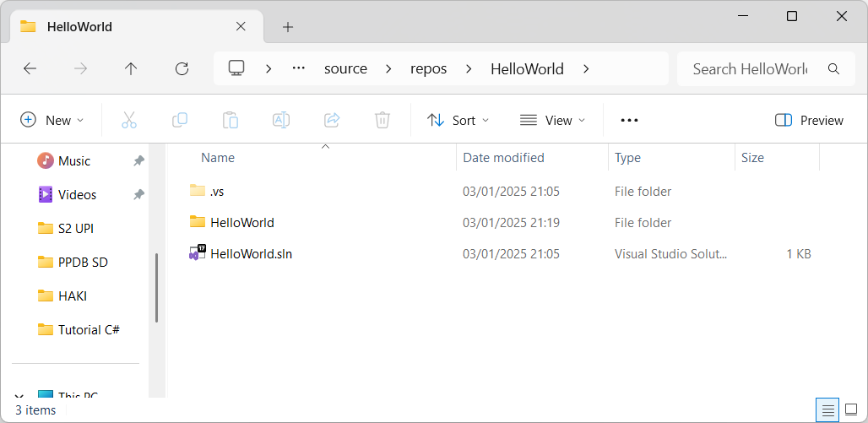868x423 pixels.
Task: Open the HelloWorld.sln solution file
Action: click(x=251, y=253)
